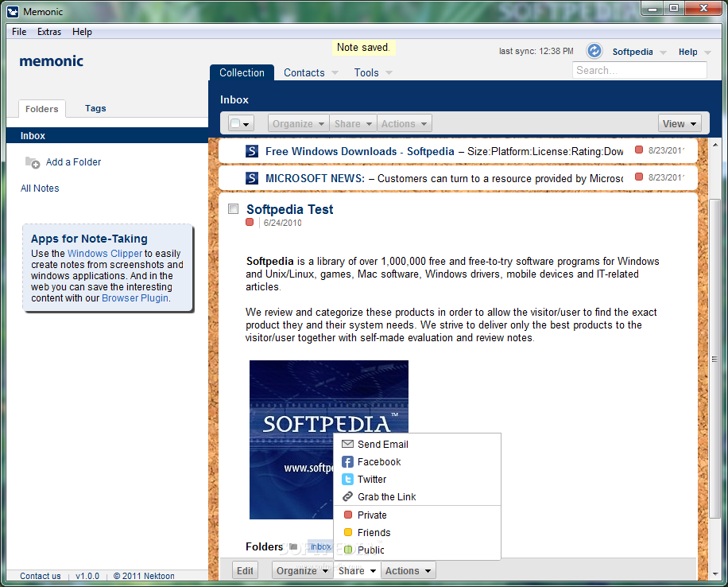Click the vertical scrollbar thumb
The image size is (728, 587).
[x=714, y=360]
